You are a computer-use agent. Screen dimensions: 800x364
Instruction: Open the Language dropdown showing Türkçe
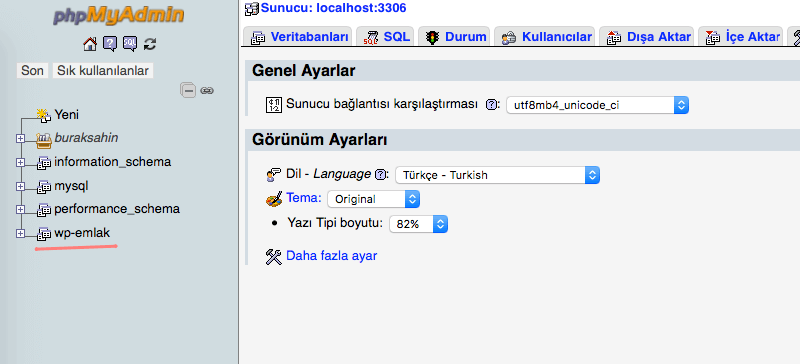[x=497, y=175]
